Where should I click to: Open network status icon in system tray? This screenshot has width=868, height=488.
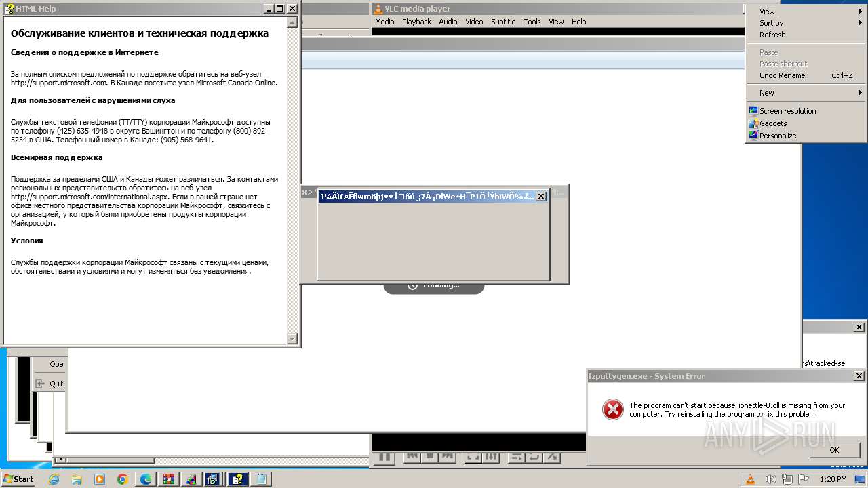pos(787,479)
